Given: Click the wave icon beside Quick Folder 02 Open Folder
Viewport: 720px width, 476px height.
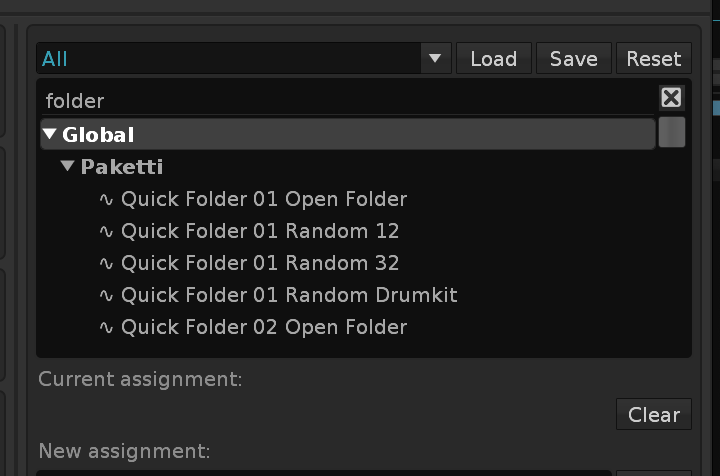Looking at the screenshot, I should [107, 327].
